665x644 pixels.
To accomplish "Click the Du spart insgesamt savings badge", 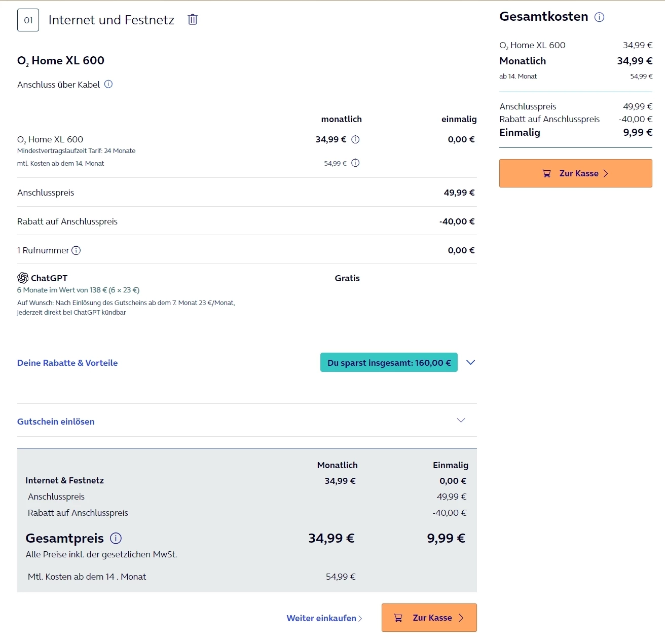I will (389, 363).
